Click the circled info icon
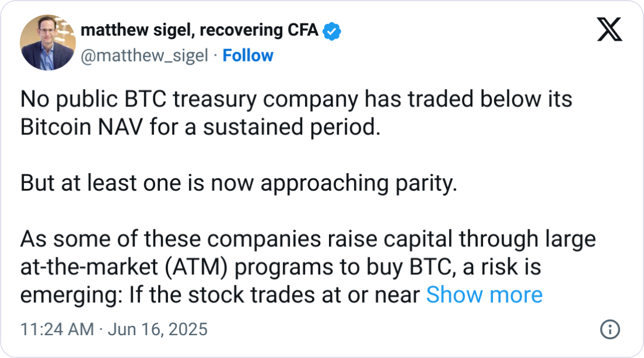644x358 pixels. coord(609,328)
